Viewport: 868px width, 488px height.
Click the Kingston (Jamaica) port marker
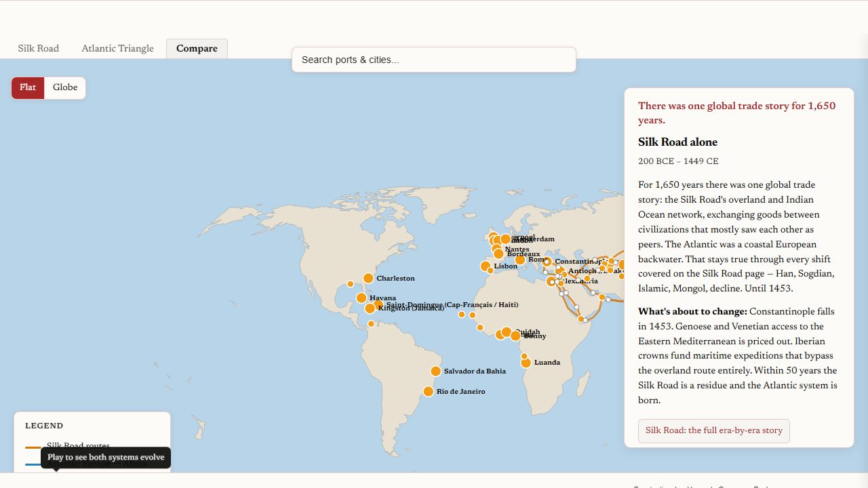click(370, 308)
